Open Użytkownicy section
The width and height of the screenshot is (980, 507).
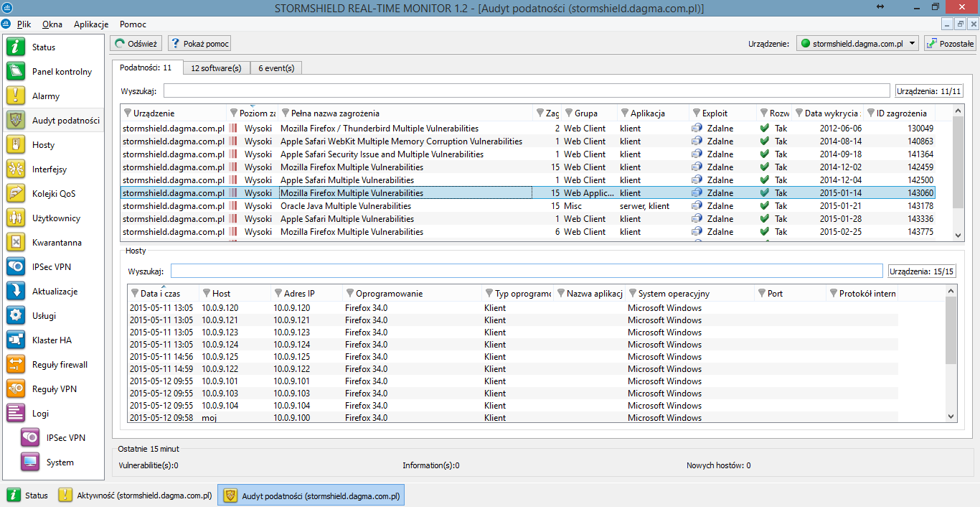pyautogui.click(x=54, y=218)
